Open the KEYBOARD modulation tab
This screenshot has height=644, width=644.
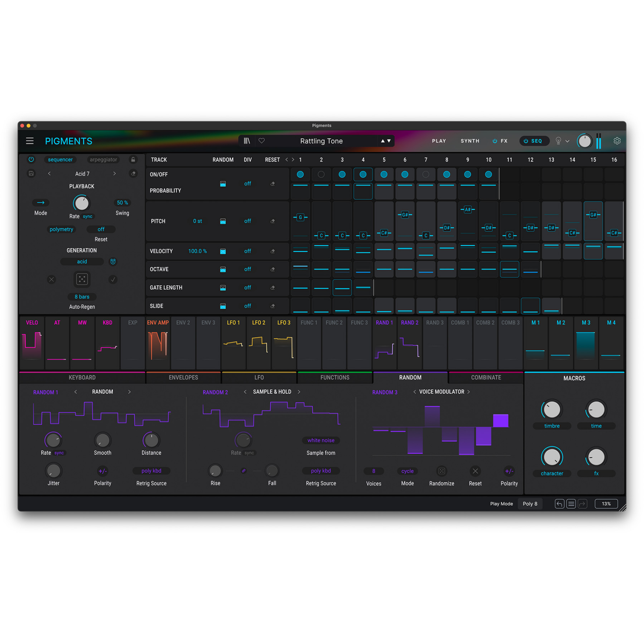(x=82, y=378)
